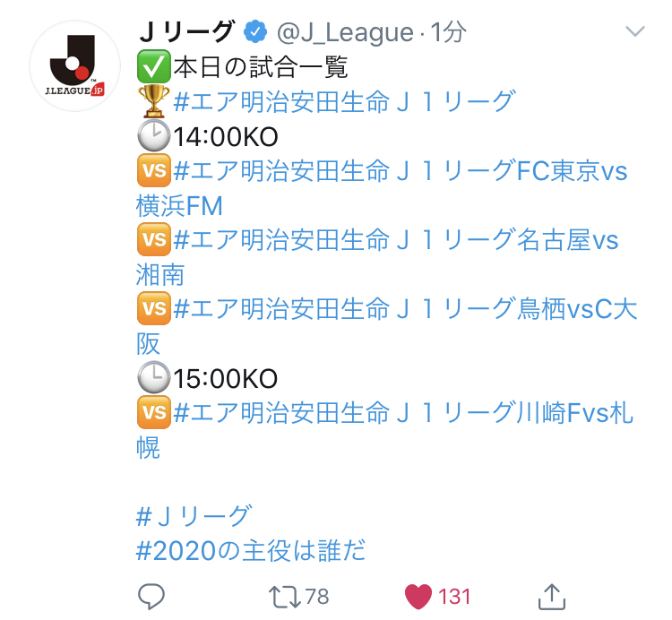Click the 本日の試合一覧 tweet text
This screenshot has width=672, height=620.
point(261,67)
